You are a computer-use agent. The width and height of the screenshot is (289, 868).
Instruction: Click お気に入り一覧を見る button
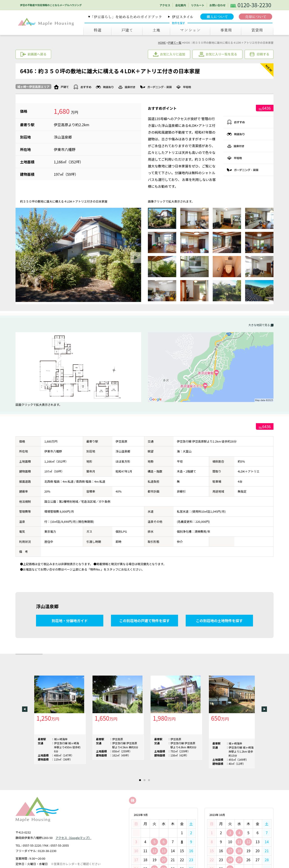(217, 54)
